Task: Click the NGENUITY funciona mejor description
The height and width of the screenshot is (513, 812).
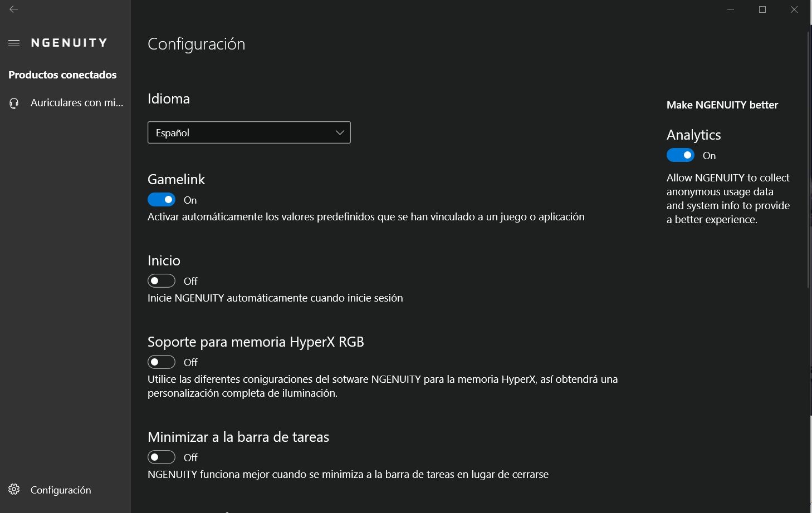Action: [348, 475]
